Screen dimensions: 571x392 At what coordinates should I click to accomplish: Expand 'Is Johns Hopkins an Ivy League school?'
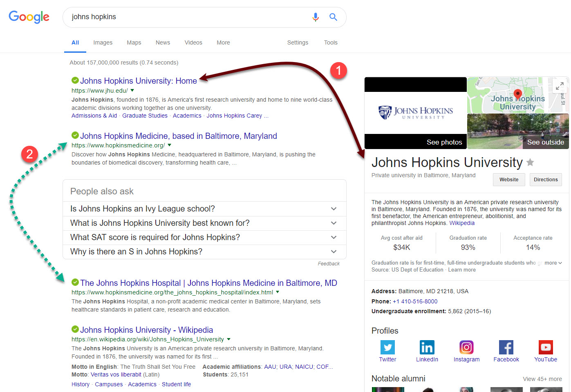coord(334,209)
